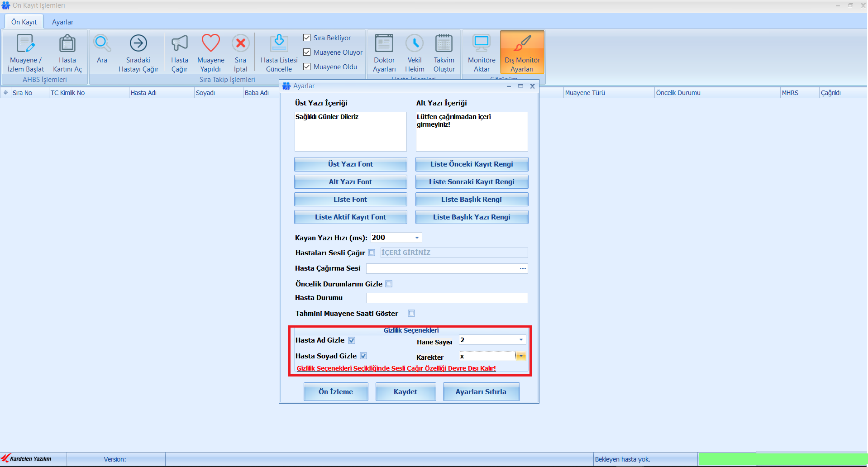Open the Hane Sayısı dropdown
The height and width of the screenshot is (467, 868).
pos(521,340)
